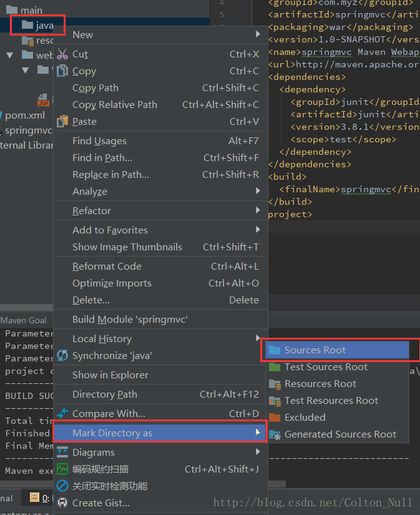This screenshot has width=420, height=515.
Task: Click the GitHub Create Gist icon
Action: point(62,503)
